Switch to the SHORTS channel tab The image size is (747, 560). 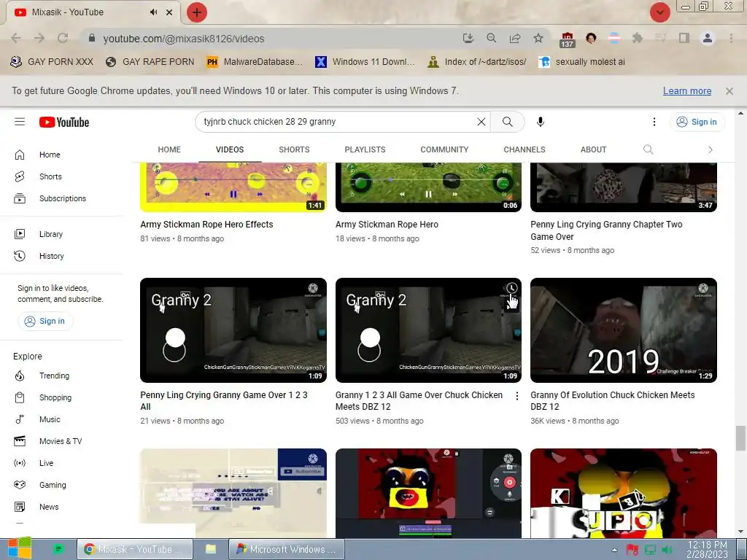(x=294, y=149)
